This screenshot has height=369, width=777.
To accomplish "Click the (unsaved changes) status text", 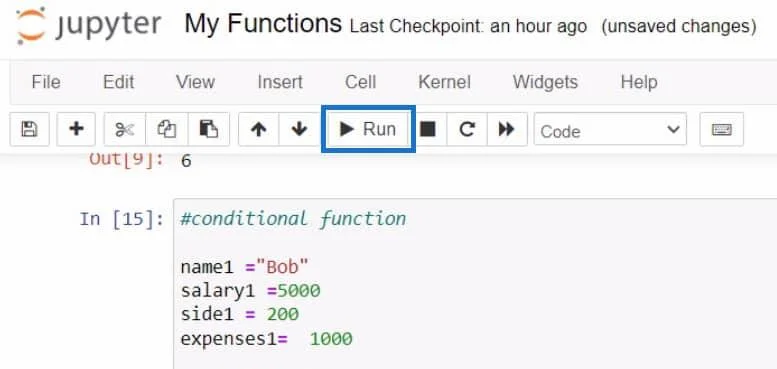I will tap(679, 26).
